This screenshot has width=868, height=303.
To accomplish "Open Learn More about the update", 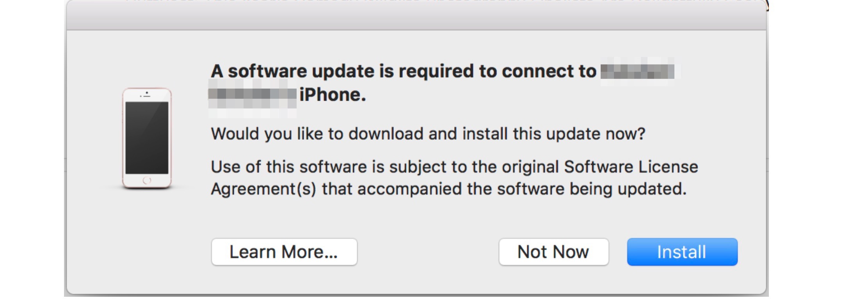I will click(x=284, y=252).
